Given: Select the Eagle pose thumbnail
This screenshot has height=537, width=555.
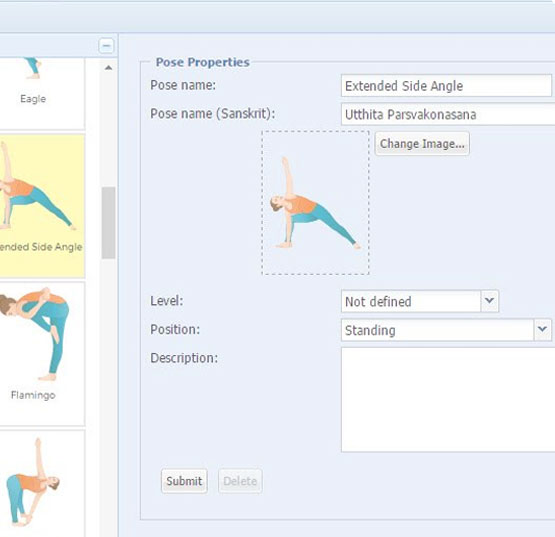Looking at the screenshot, I should click(42, 93).
